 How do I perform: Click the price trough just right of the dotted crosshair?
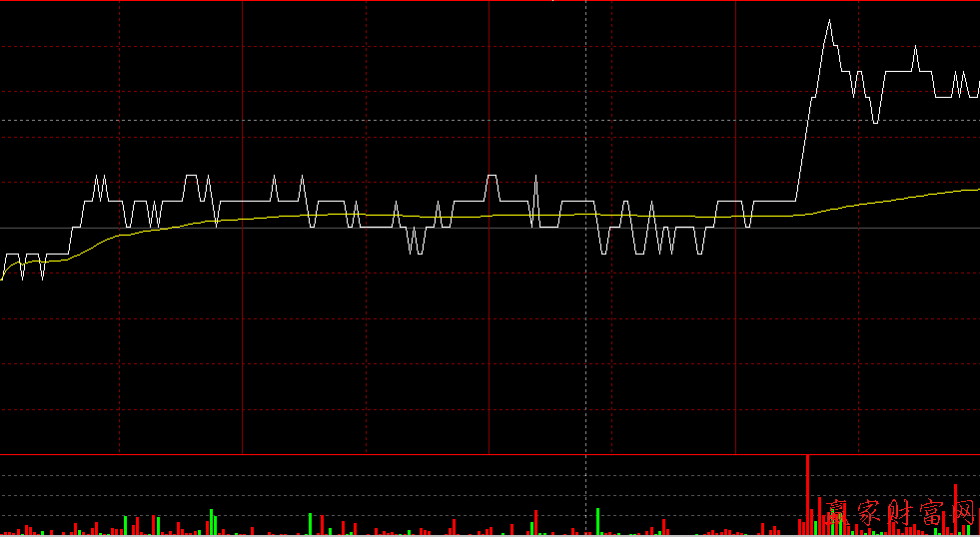(604, 253)
